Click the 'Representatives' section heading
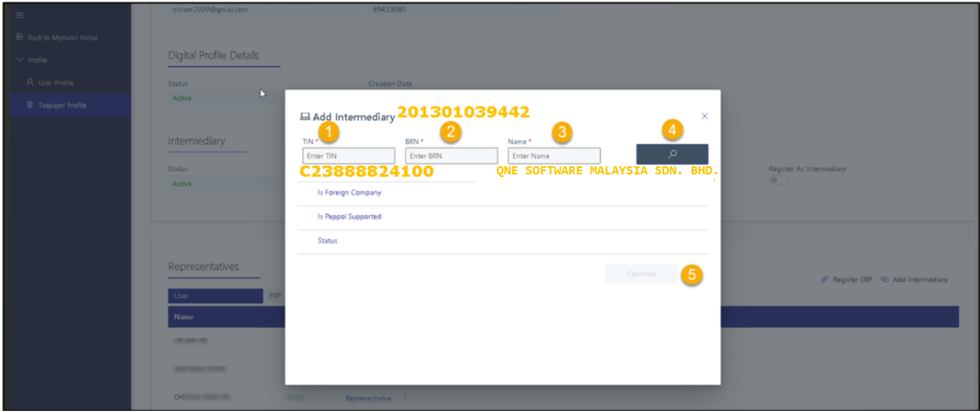This screenshot has height=412, width=980. point(203,266)
